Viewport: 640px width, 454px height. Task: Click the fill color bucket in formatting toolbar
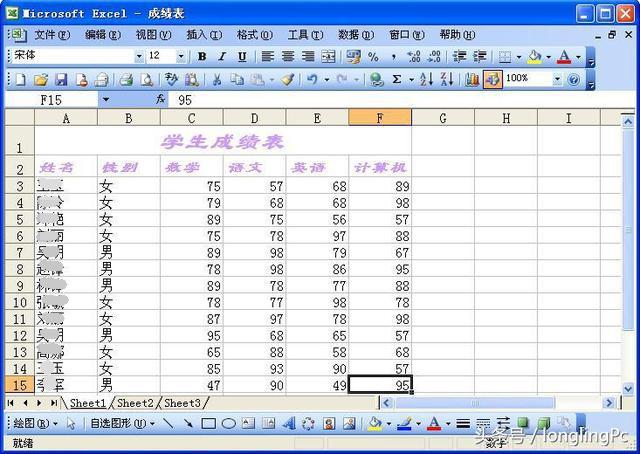point(534,57)
